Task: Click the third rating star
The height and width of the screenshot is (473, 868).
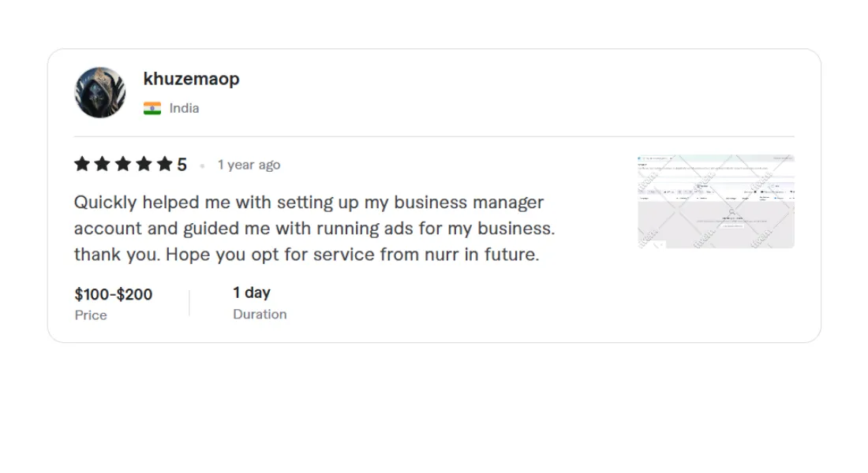Action: [x=123, y=164]
